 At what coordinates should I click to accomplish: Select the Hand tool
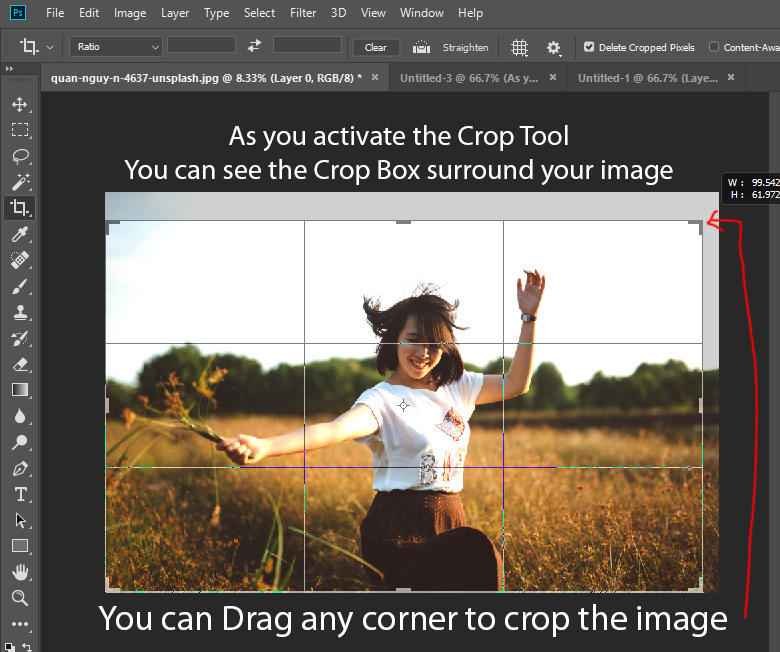point(20,572)
